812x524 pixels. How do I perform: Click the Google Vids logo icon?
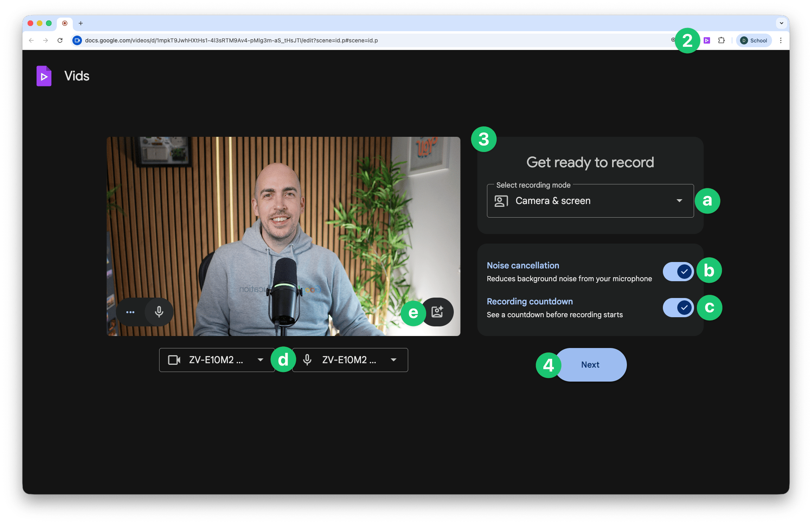[x=44, y=76]
